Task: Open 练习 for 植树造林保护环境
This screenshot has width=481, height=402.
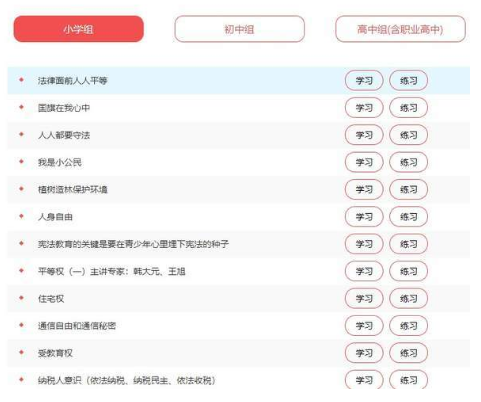Action: coord(408,189)
